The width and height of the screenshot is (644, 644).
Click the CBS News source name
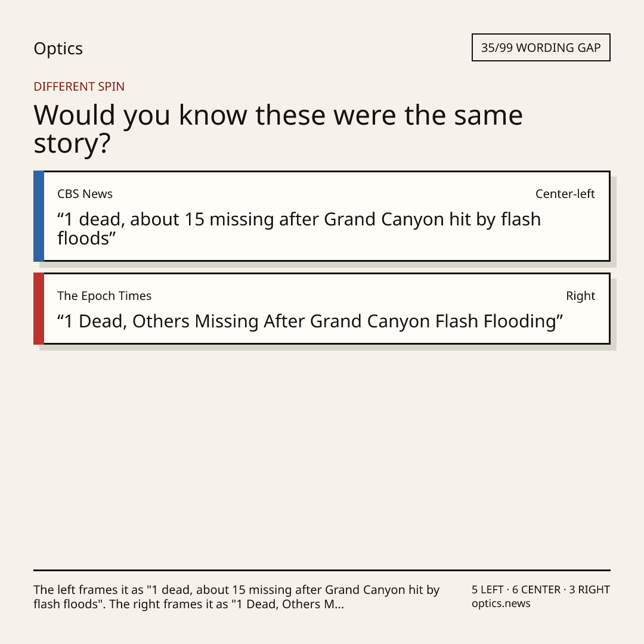85,194
